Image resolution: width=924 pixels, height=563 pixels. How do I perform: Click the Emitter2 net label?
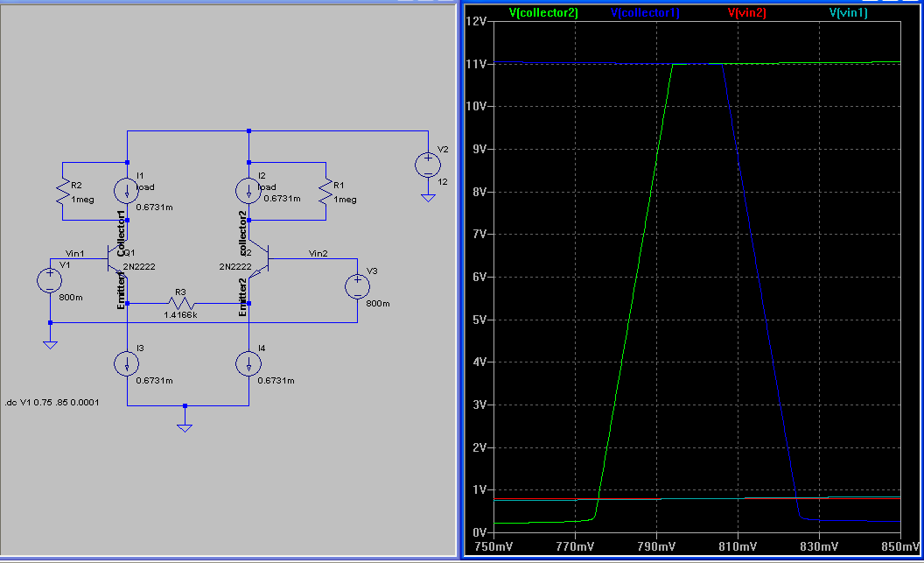(242, 297)
